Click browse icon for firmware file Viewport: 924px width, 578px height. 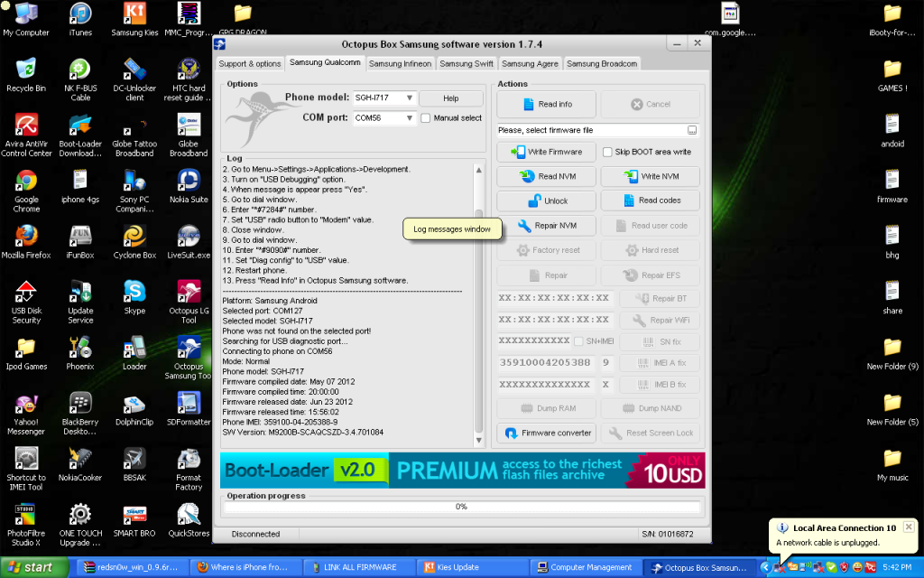[x=692, y=130]
